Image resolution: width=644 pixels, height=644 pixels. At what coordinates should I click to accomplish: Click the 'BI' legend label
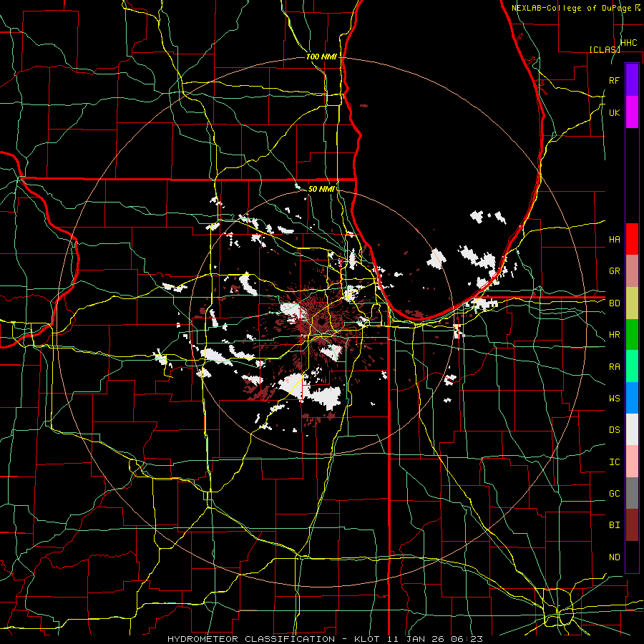[x=614, y=525]
